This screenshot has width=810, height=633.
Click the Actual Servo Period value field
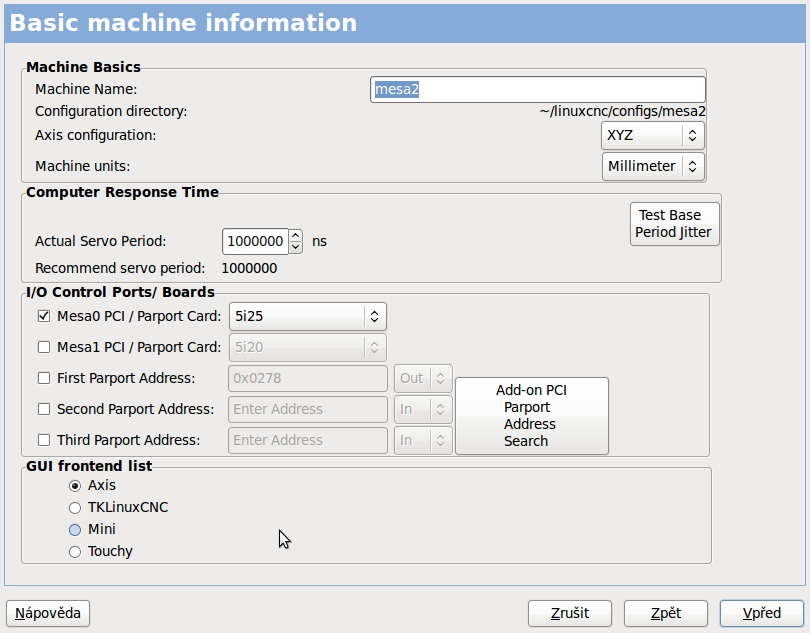255,241
